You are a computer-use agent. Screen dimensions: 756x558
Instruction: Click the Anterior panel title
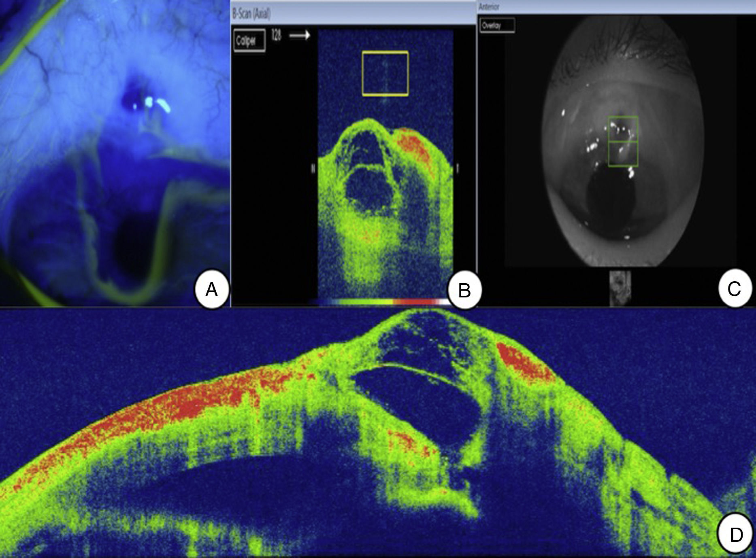(489, 7)
